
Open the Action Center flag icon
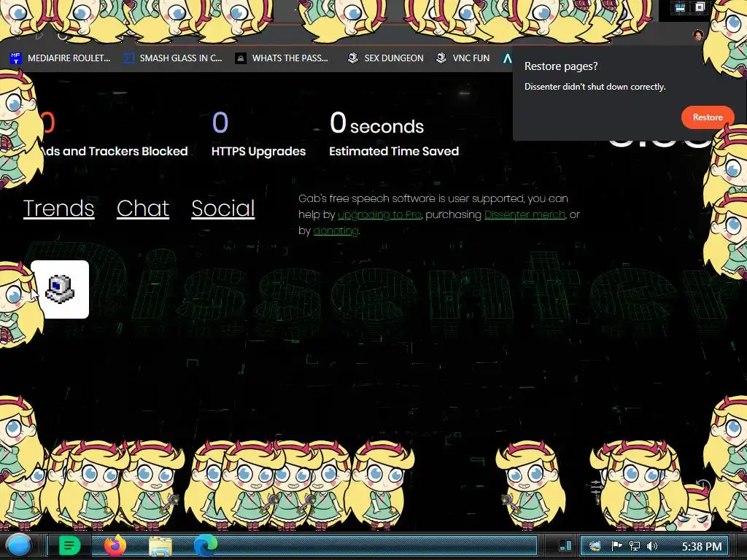click(616, 545)
